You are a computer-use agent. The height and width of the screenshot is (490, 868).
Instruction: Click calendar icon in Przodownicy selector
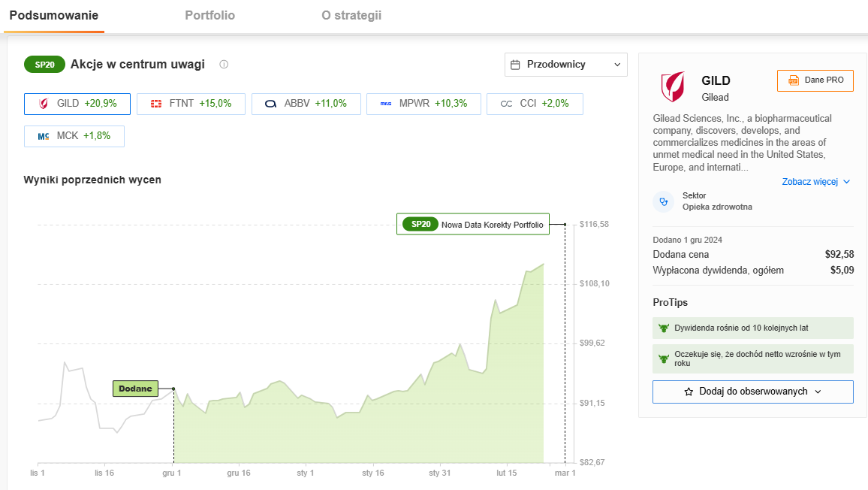[x=515, y=65]
